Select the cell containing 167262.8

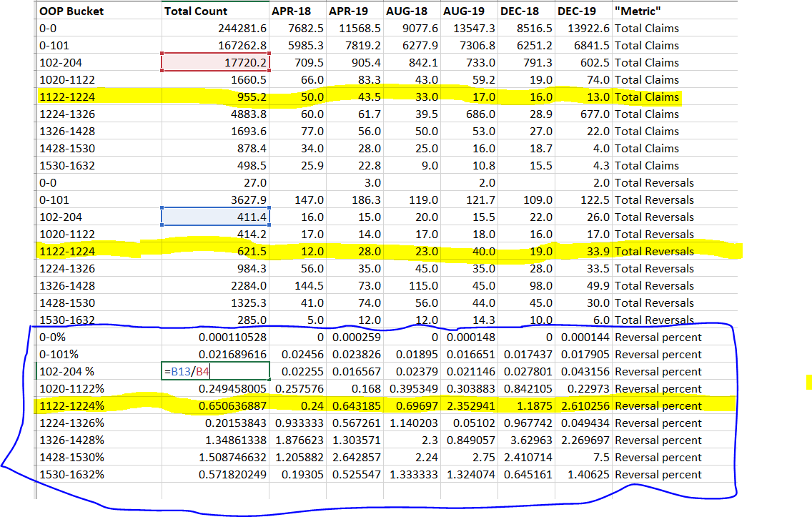[x=215, y=45]
